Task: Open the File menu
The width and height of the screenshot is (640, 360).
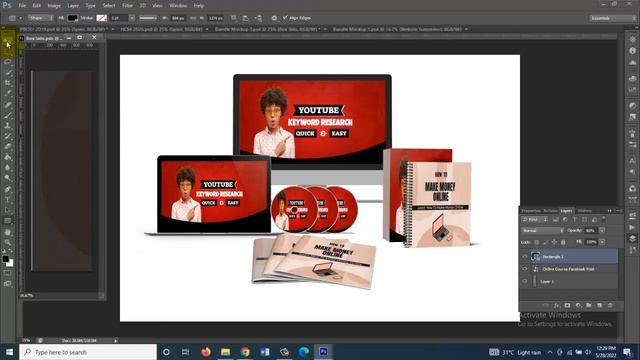Action: coord(22,6)
